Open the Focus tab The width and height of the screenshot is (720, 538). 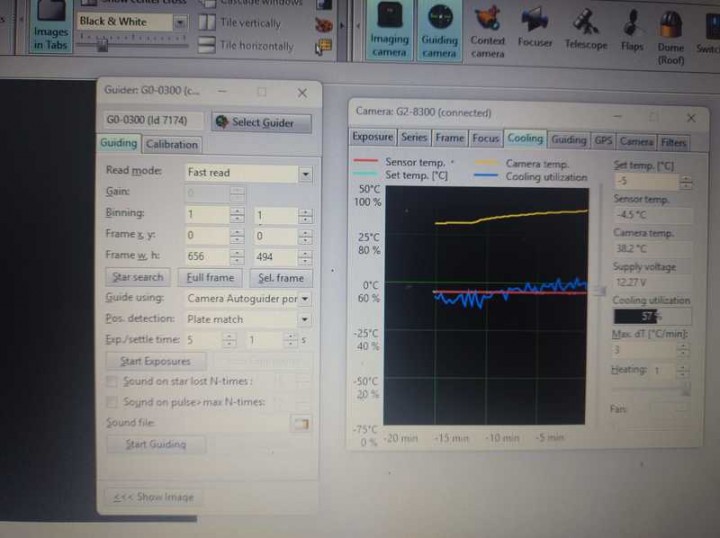click(485, 138)
